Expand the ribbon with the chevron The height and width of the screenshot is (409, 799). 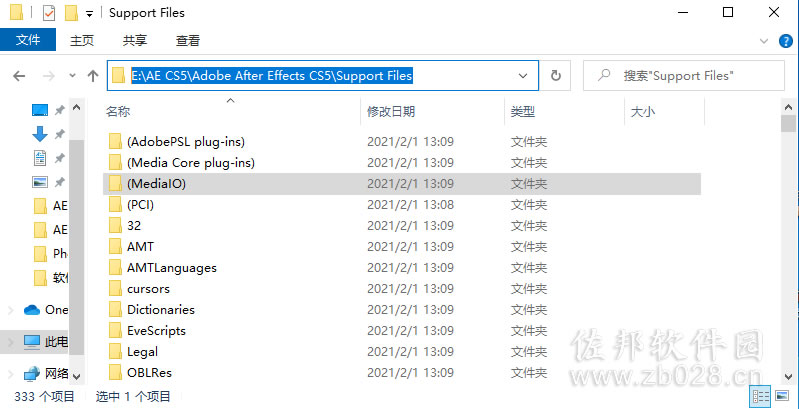pyautogui.click(x=763, y=41)
